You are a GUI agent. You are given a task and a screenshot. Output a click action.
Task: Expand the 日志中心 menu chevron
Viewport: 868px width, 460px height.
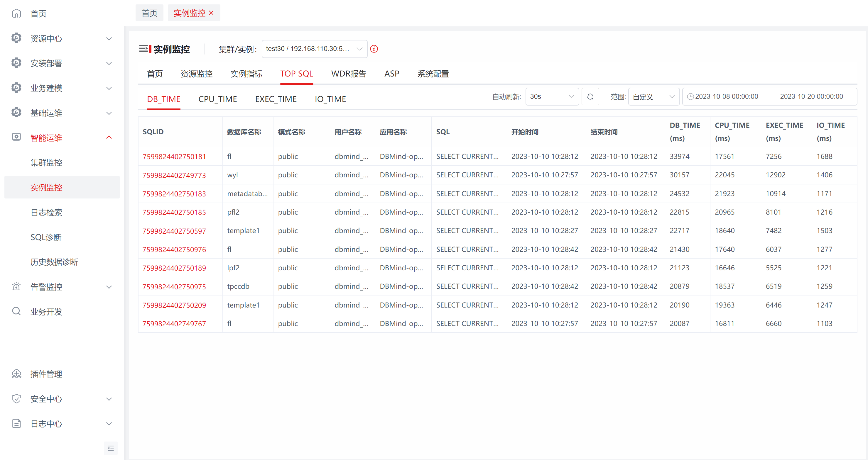[109, 424]
